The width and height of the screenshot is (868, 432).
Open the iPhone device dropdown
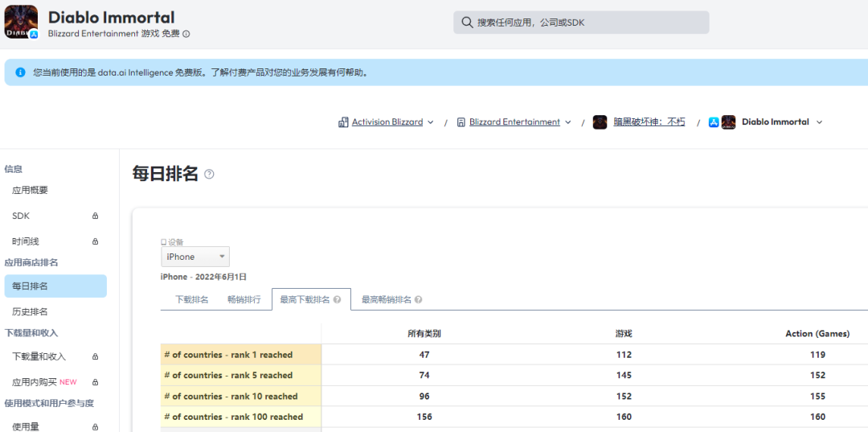pyautogui.click(x=194, y=257)
